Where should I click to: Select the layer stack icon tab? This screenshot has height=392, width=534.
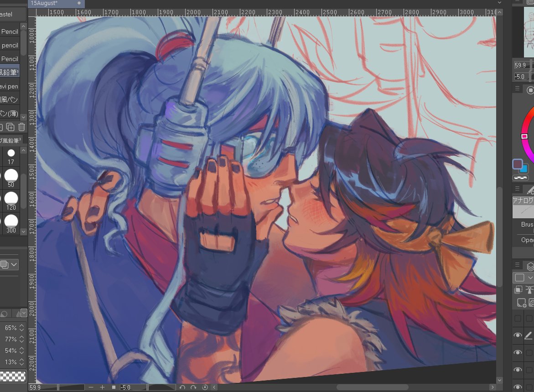point(530,266)
